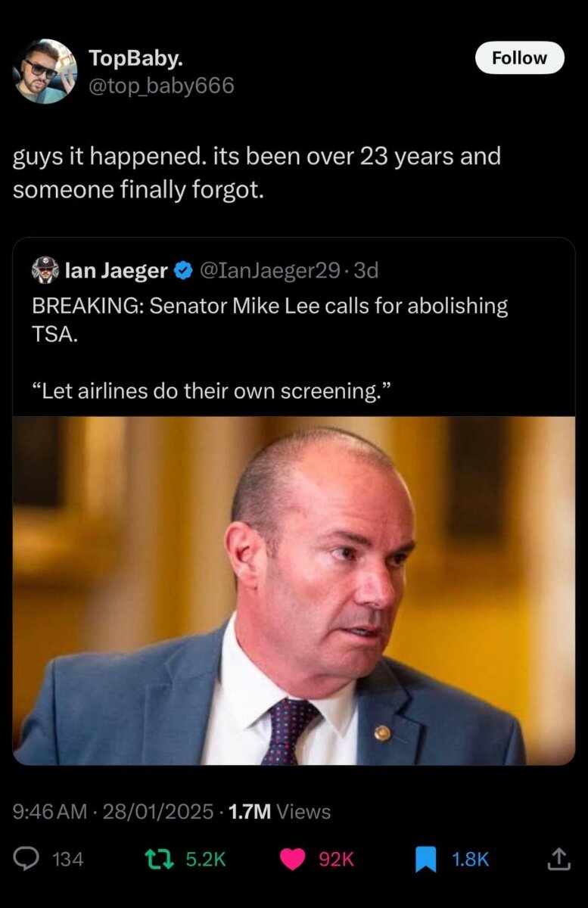Image resolution: width=588 pixels, height=908 pixels.
Task: Open the Ian Jaeger name in the quoted tweet
Action: [x=117, y=270]
